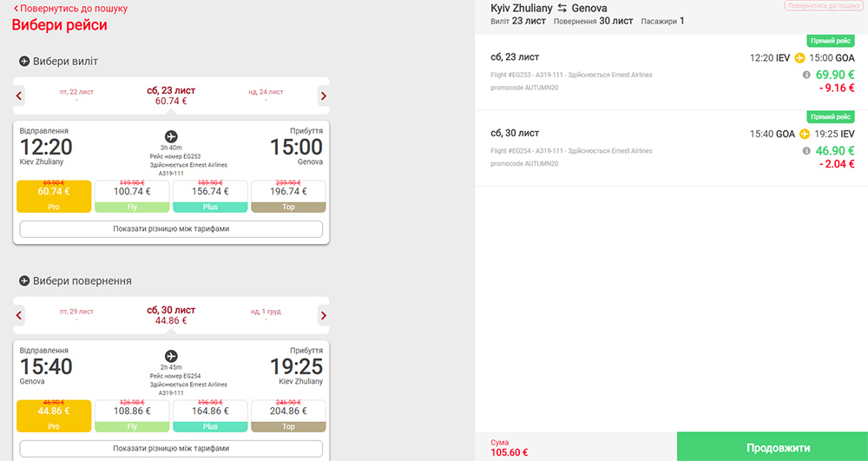Select Fly fare 100.74 € for departure
The width and height of the screenshot is (868, 461).
tap(132, 196)
